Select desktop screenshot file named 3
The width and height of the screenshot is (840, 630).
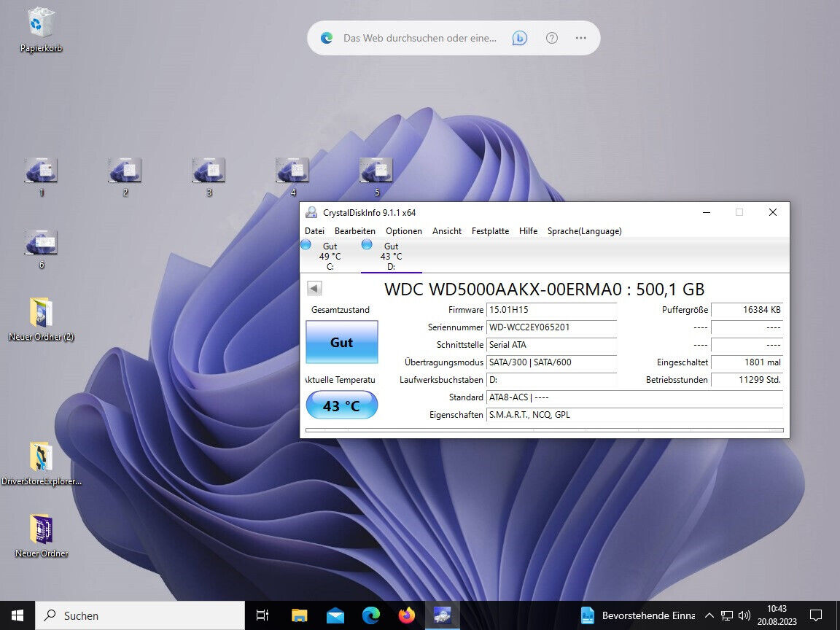[209, 176]
